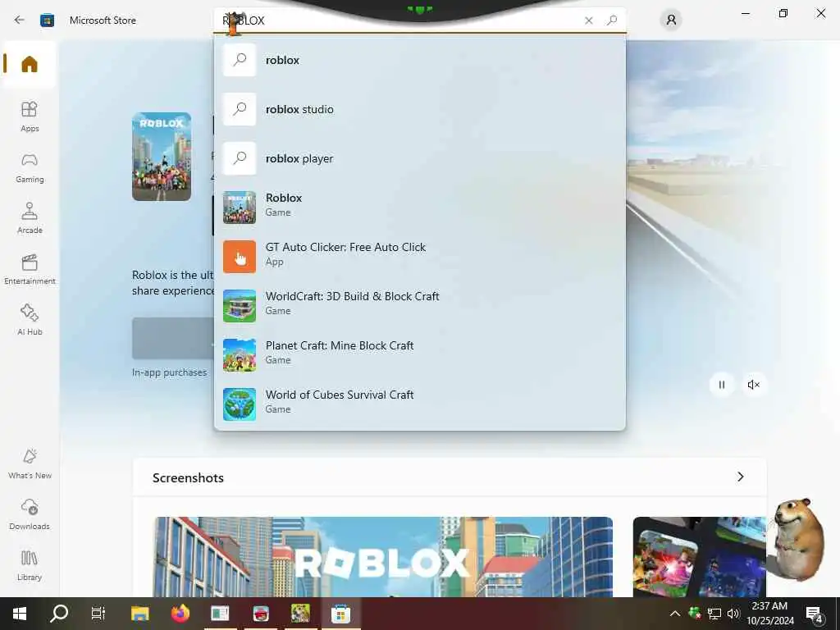840x630 pixels.
Task: Open the Home section in the sidebar
Action: (x=30, y=64)
